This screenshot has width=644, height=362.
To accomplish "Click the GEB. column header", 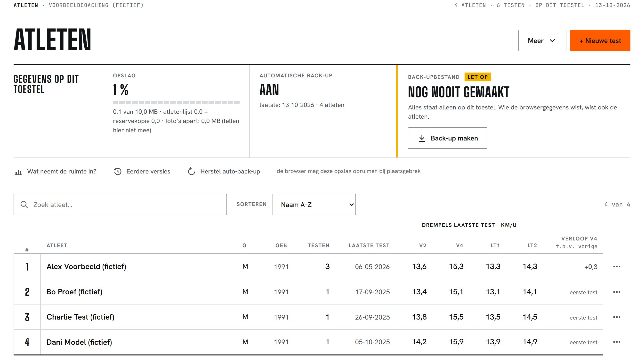I will 282,246.
